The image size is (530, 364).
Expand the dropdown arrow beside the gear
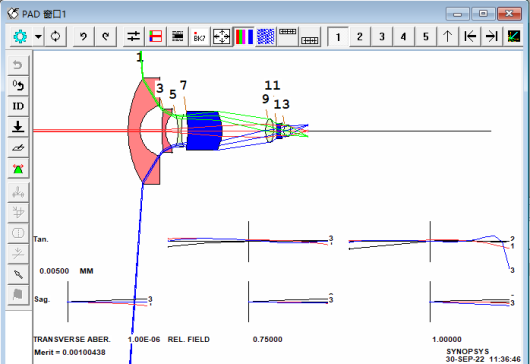click(39, 36)
